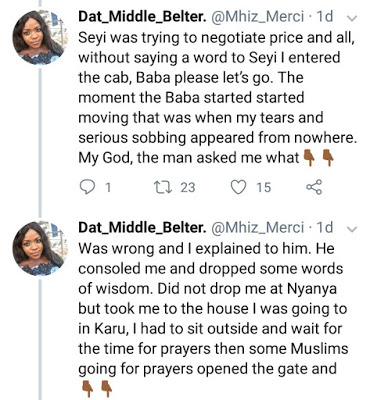This screenshot has height=400, width=370.
Task: Open second tweet text about Nyanya and Karu
Action: click(213, 309)
